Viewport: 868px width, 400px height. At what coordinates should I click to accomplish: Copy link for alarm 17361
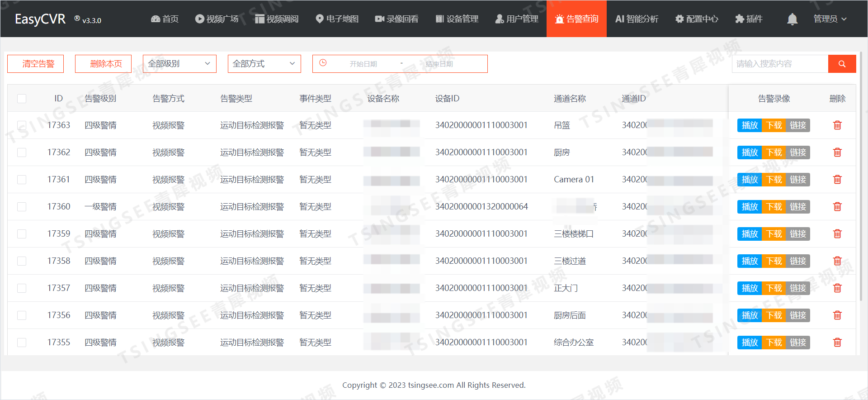click(798, 180)
